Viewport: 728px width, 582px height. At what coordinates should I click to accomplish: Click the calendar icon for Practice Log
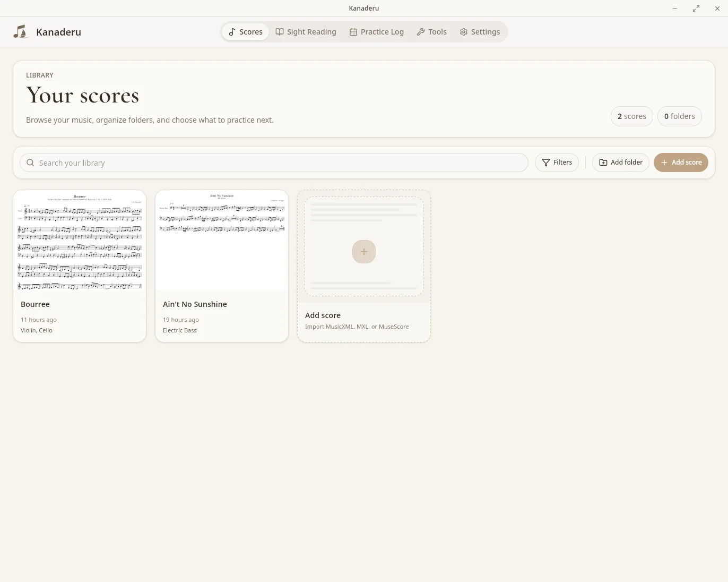pyautogui.click(x=353, y=32)
